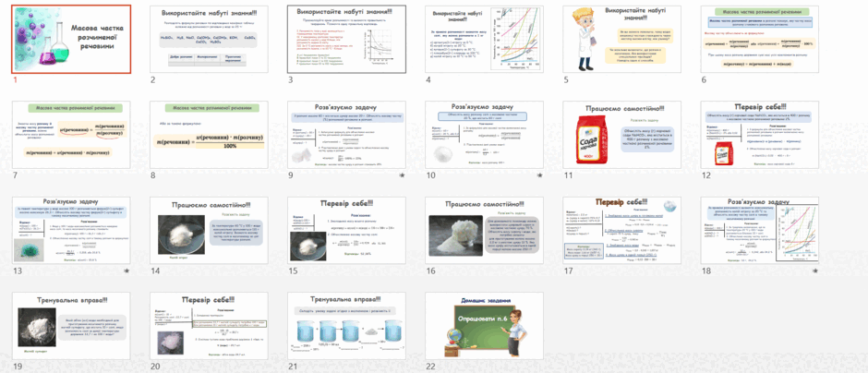Select slide 3 thumbnail with solubility graph
This screenshot has width=868, height=373.
(x=346, y=40)
